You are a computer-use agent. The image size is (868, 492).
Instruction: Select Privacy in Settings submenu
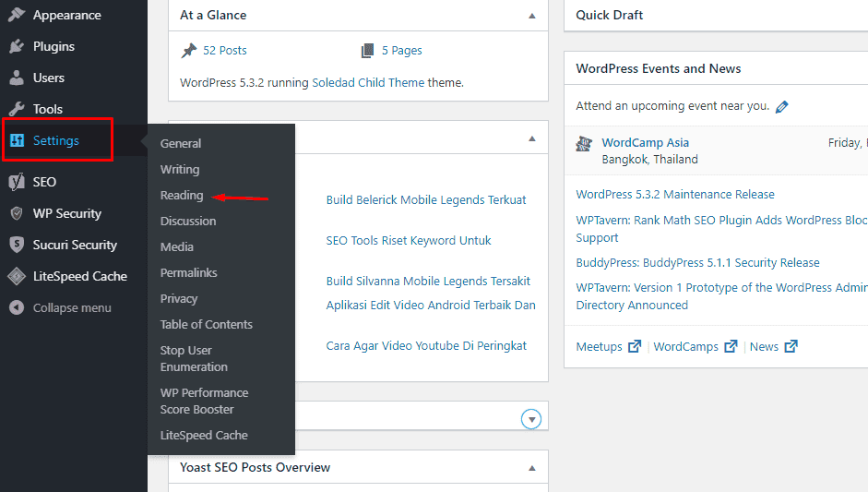click(x=179, y=299)
